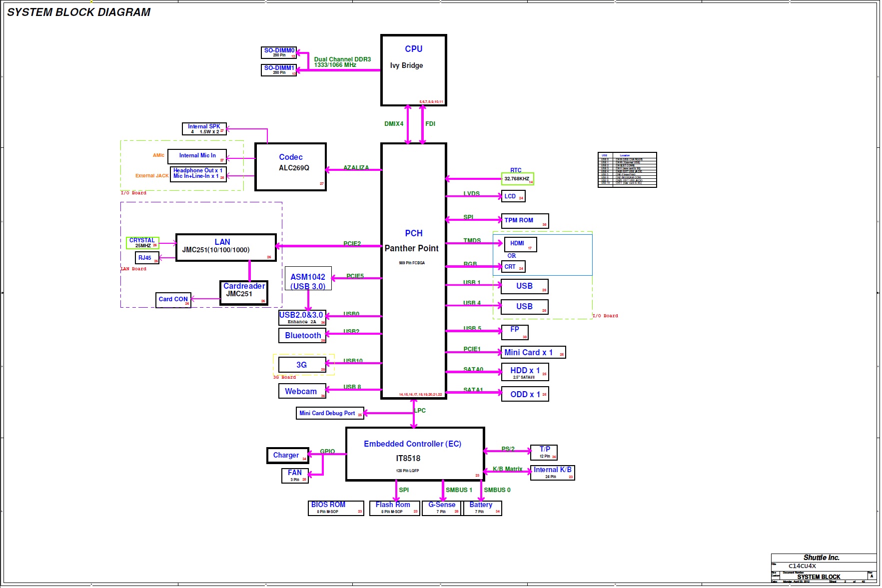
Task: Click the ODD x 1 block
Action: click(525, 394)
